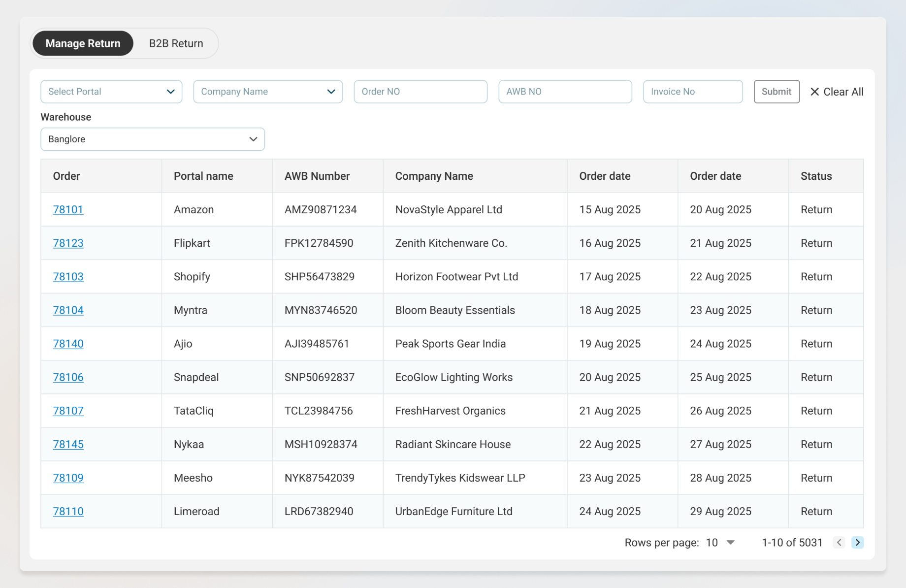The width and height of the screenshot is (906, 588).
Task: Open order 78140 link
Action: [68, 344]
